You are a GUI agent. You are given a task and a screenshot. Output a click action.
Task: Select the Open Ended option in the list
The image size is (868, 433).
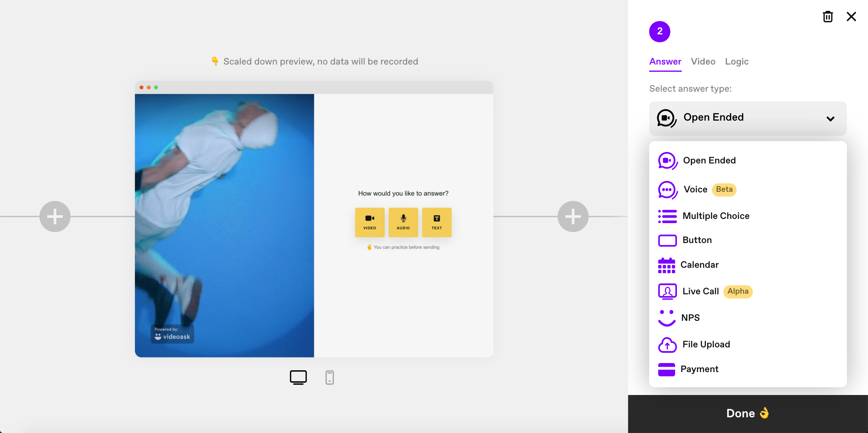tap(748, 160)
